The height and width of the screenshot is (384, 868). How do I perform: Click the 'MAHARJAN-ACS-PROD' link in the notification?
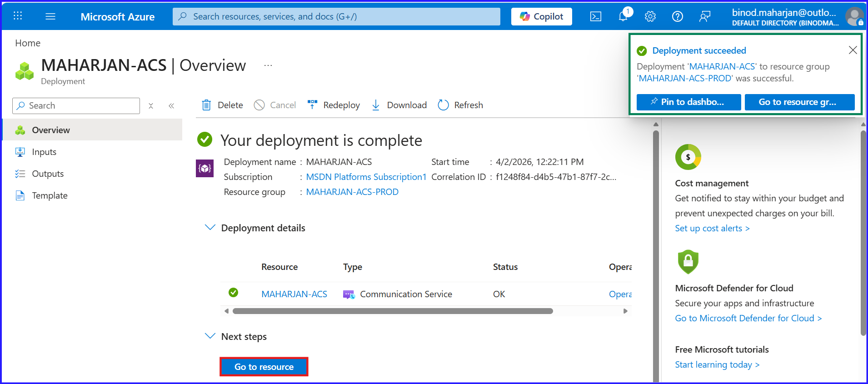(685, 78)
